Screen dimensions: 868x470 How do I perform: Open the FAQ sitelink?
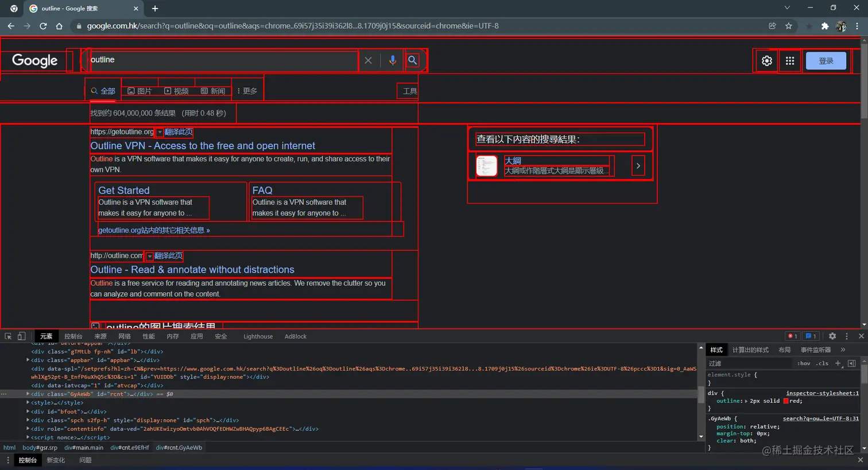tap(262, 190)
